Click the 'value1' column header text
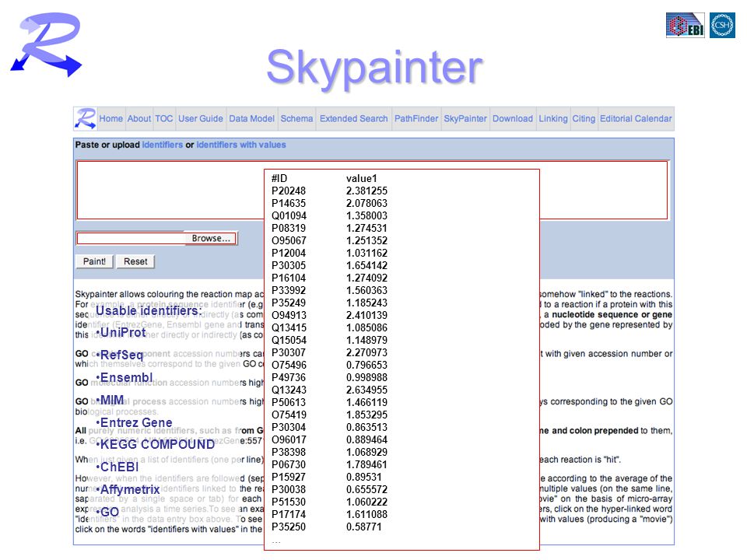The image size is (747, 560). [x=361, y=179]
